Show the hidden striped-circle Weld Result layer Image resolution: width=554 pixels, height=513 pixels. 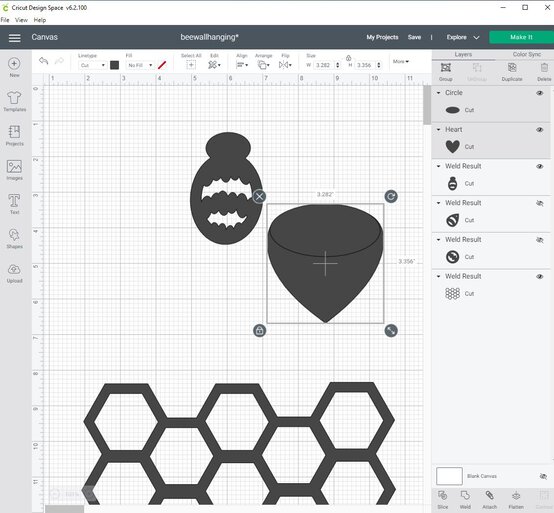[x=540, y=240]
